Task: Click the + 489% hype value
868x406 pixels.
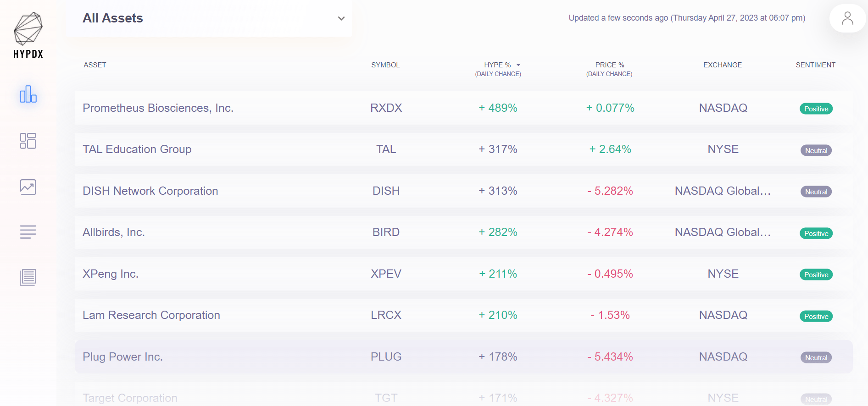Action: pos(498,108)
